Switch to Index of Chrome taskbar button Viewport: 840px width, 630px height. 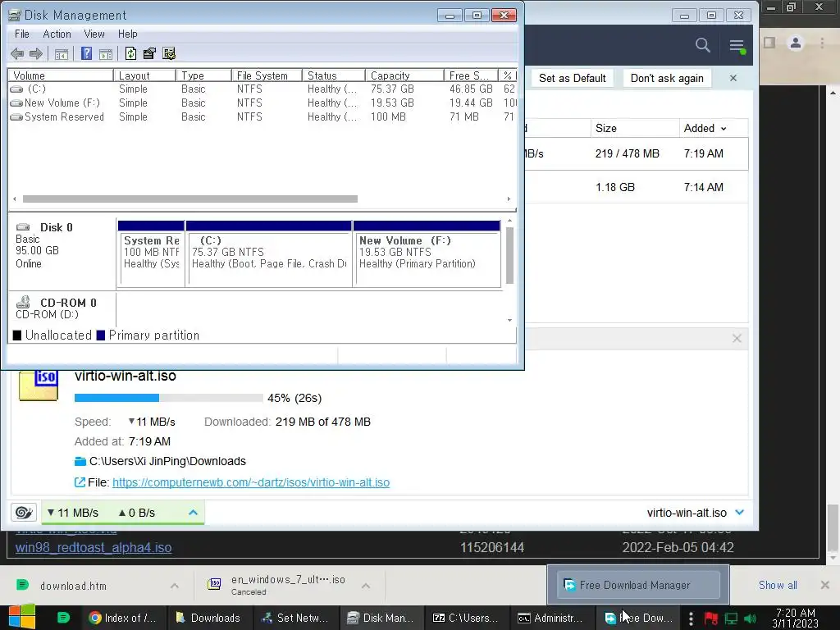pyautogui.click(x=123, y=618)
